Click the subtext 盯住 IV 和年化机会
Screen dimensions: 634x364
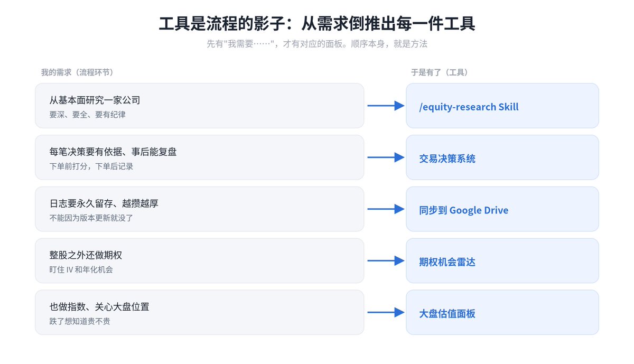tap(81, 269)
